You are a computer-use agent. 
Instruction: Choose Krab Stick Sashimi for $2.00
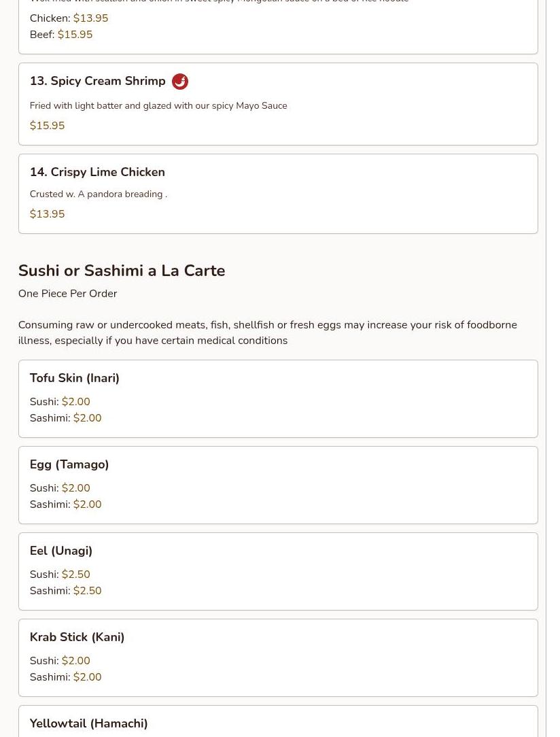[65, 677]
